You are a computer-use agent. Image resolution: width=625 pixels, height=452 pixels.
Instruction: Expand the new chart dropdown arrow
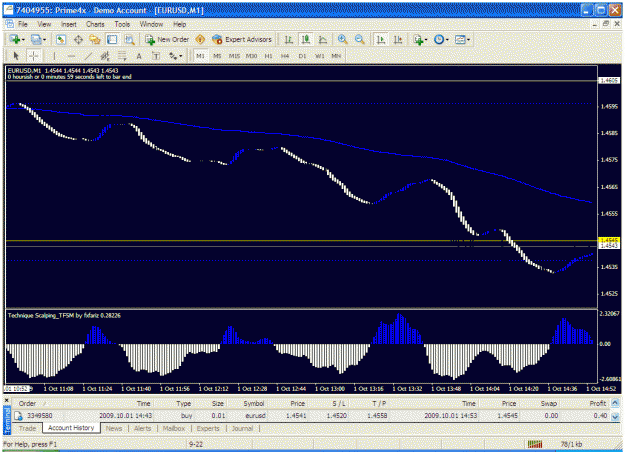[x=23, y=39]
